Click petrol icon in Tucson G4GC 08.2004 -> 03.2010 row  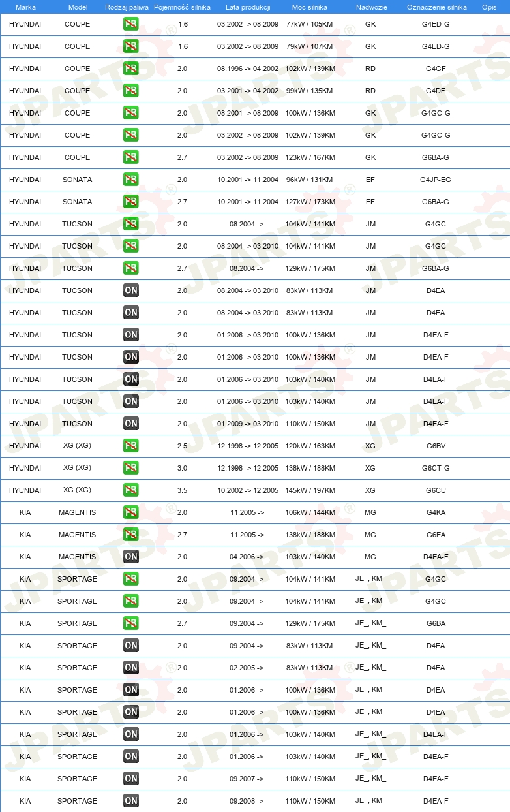point(131,246)
